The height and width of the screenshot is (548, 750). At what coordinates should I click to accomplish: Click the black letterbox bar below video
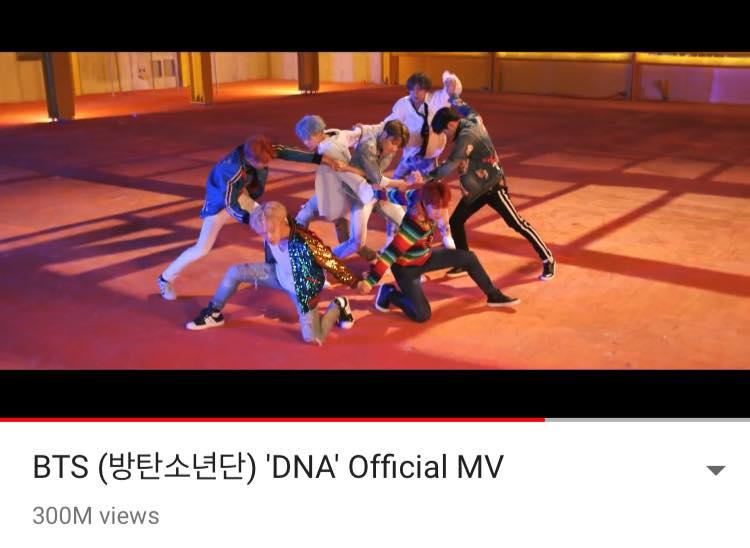pyautogui.click(x=375, y=393)
